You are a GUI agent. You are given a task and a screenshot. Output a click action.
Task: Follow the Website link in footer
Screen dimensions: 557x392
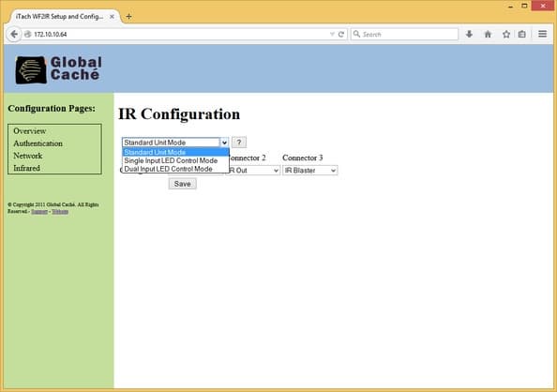60,211
